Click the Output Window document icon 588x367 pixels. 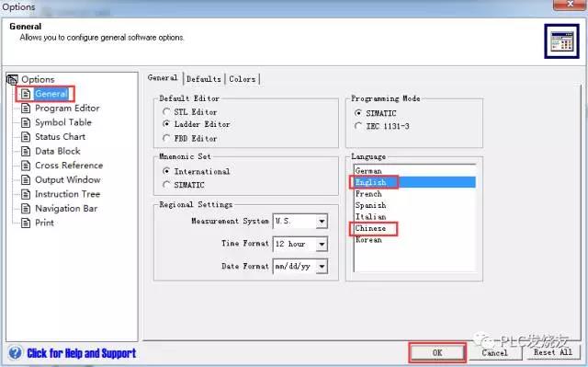[x=26, y=179]
